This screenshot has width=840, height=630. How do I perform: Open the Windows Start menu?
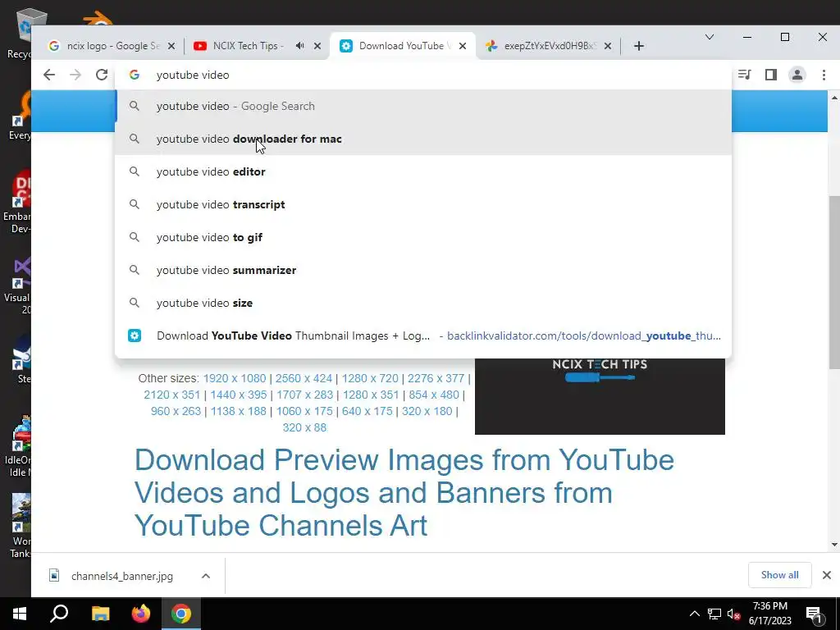point(20,614)
